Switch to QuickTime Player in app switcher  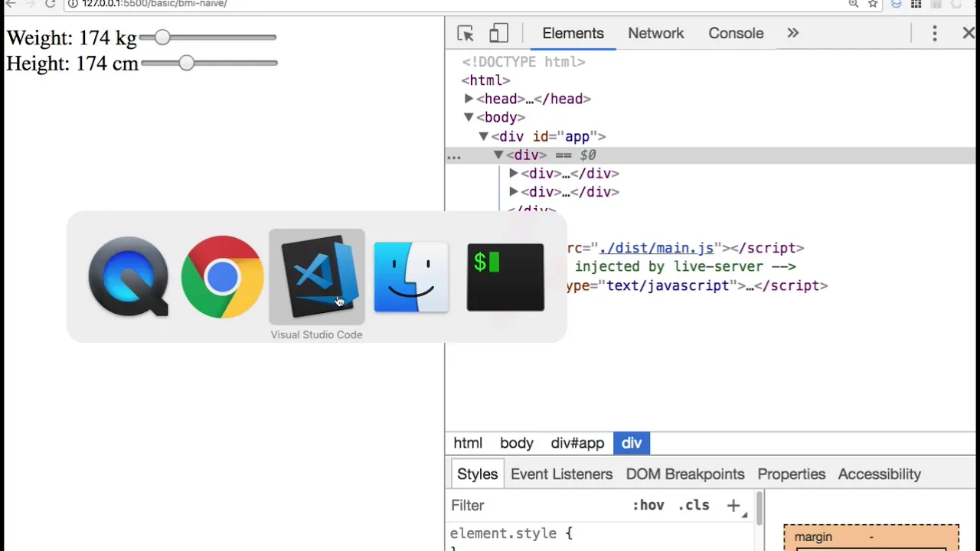point(129,276)
